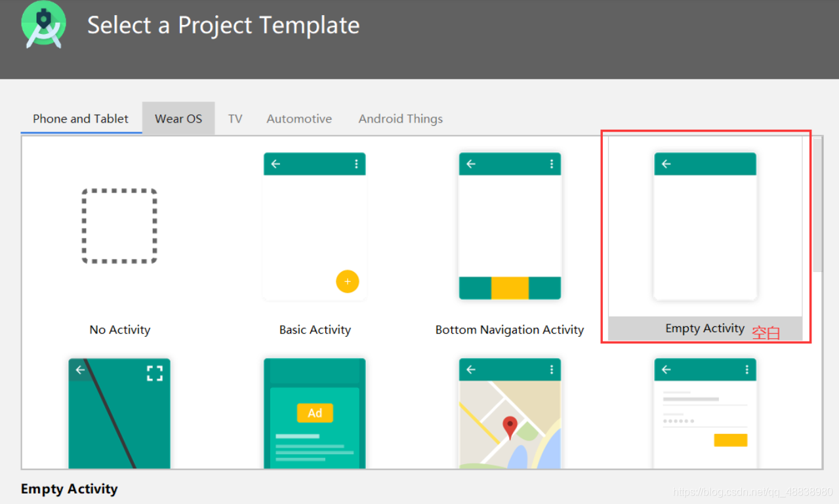This screenshot has height=504, width=839.
Task: Click the Android Studio logo icon
Action: 43,25
